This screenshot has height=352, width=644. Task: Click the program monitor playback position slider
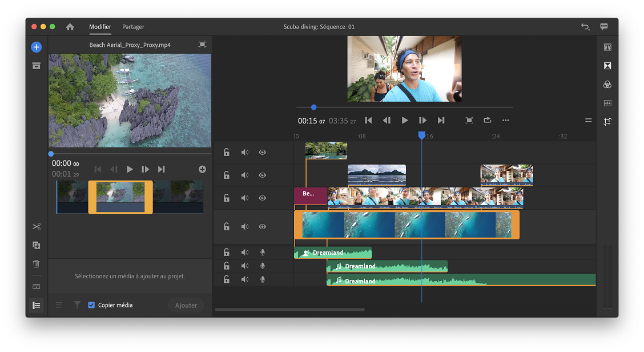tap(313, 107)
